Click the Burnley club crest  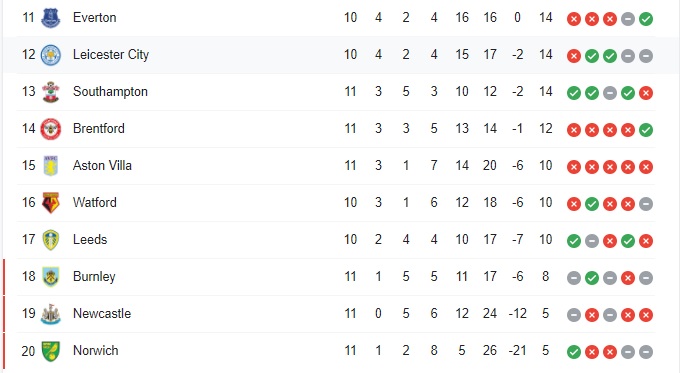click(x=51, y=277)
